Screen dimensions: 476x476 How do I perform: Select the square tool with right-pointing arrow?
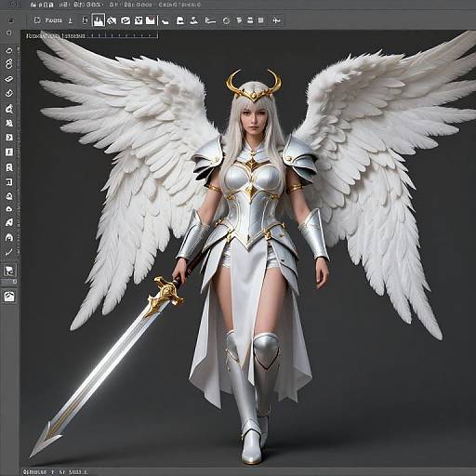[x=9, y=138]
